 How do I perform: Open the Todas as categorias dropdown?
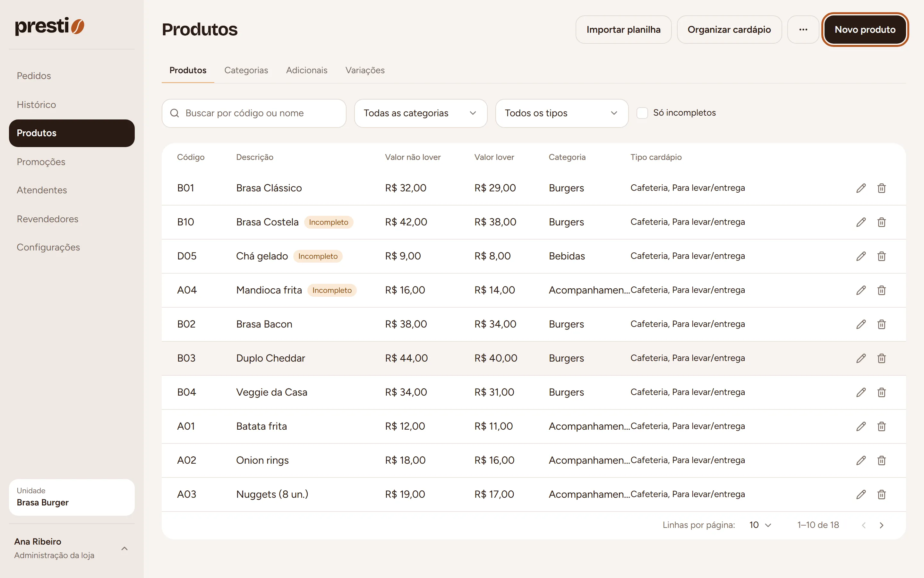420,113
